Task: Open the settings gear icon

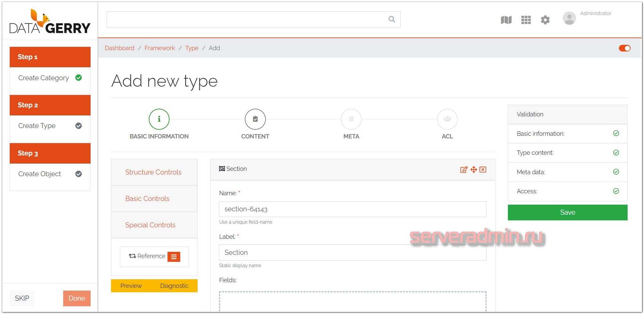Action: 545,20
